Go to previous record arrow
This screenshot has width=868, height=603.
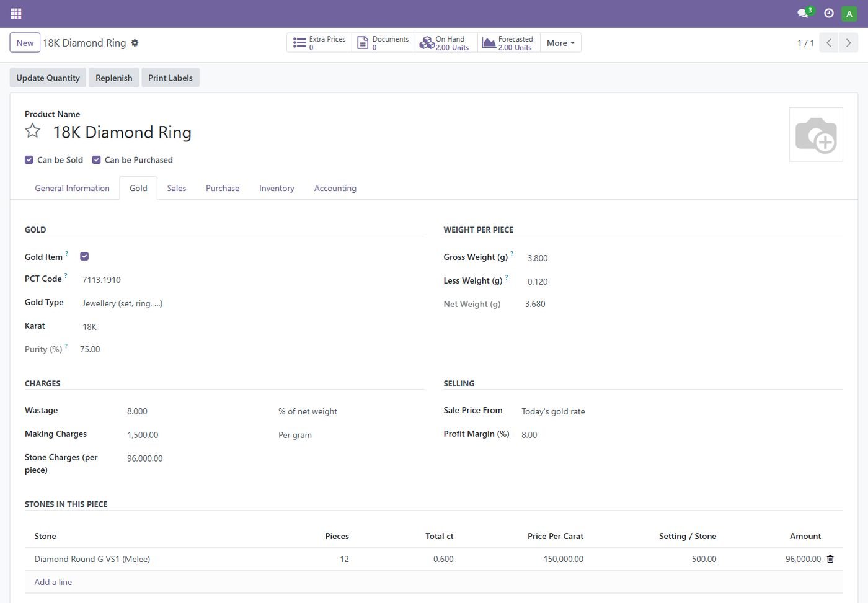click(829, 43)
